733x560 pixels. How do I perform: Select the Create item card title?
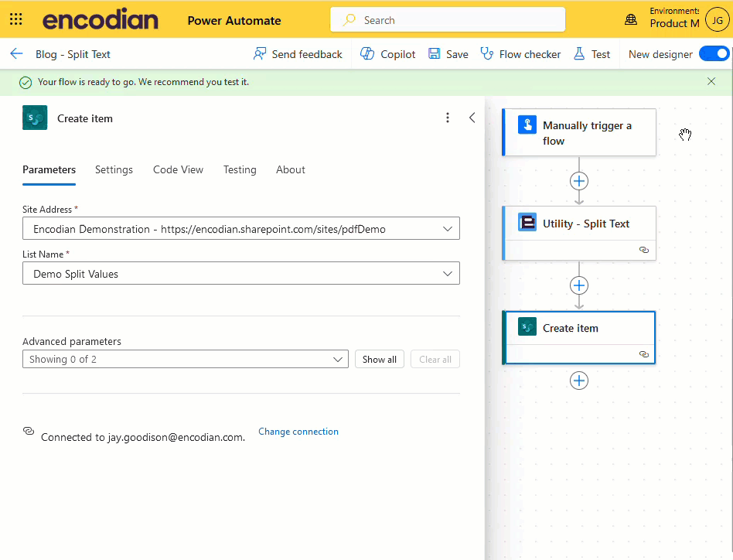(x=571, y=328)
